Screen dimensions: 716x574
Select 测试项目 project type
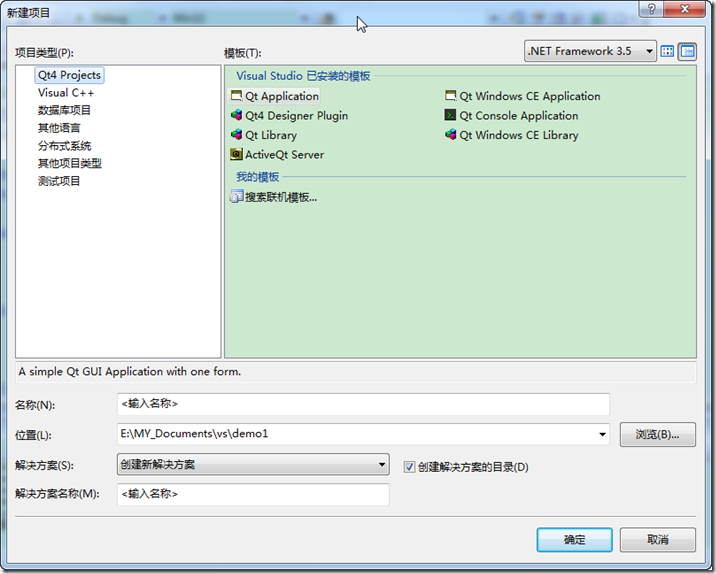59,181
